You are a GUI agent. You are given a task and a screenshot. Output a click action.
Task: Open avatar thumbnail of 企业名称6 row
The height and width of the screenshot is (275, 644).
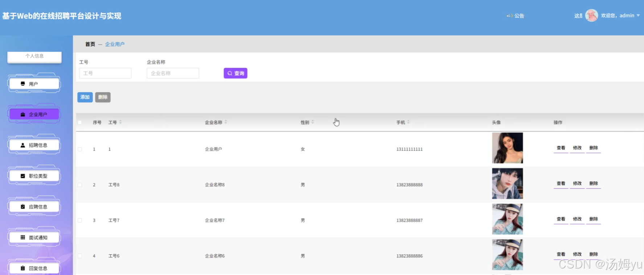point(507,255)
